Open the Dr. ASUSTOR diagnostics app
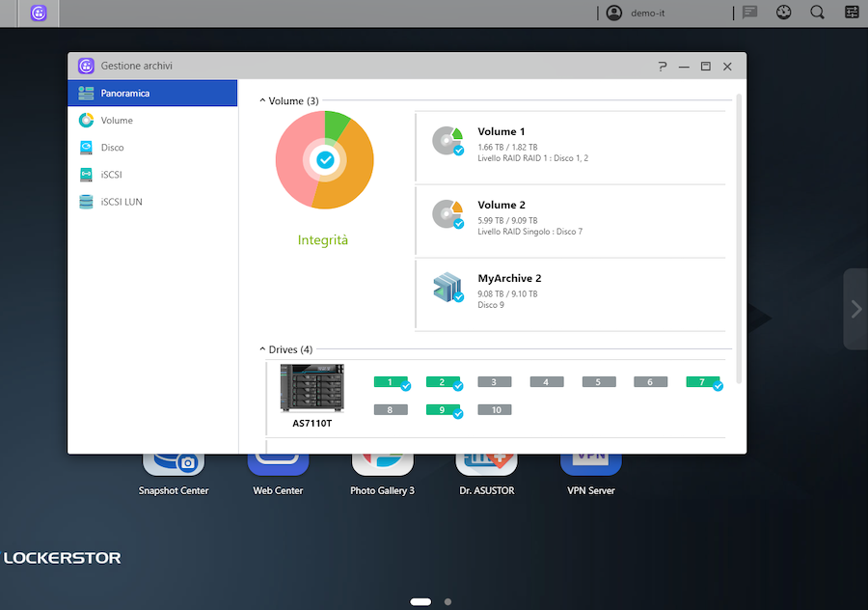 point(486,462)
